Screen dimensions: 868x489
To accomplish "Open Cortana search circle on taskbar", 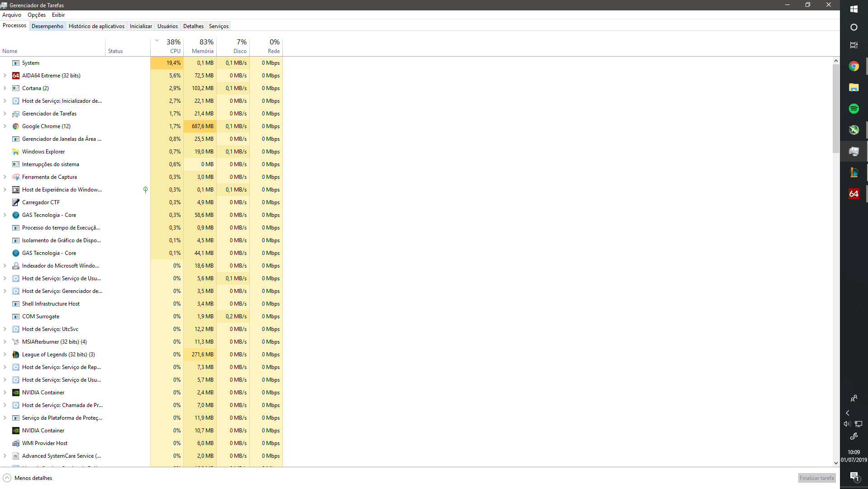I will (854, 27).
